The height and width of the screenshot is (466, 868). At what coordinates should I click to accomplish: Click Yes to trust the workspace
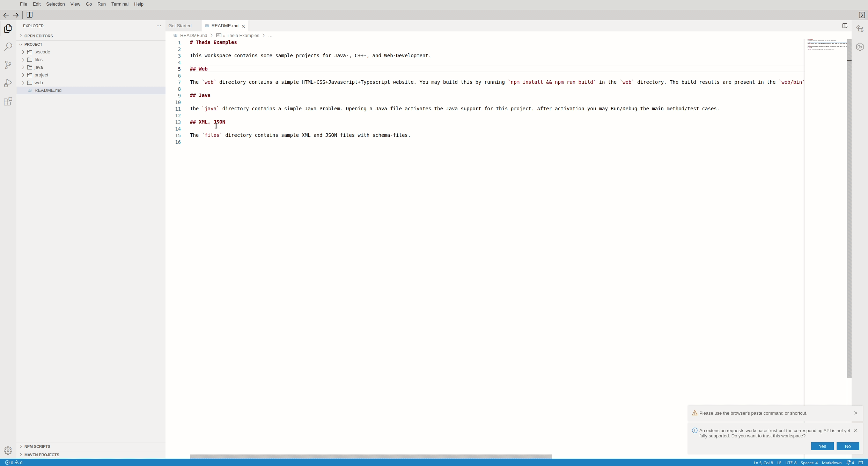(x=822, y=446)
